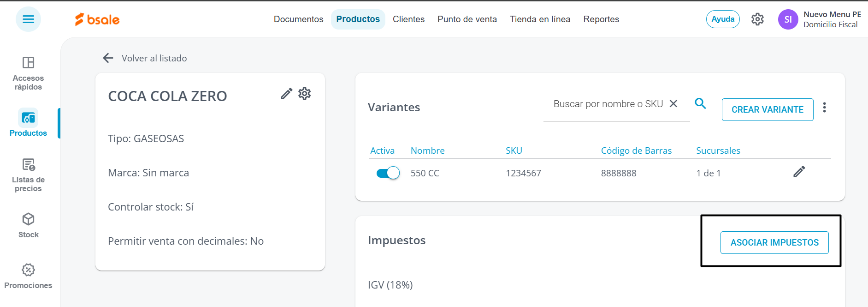
Task: Open Promociones in the sidebar
Action: point(28,276)
